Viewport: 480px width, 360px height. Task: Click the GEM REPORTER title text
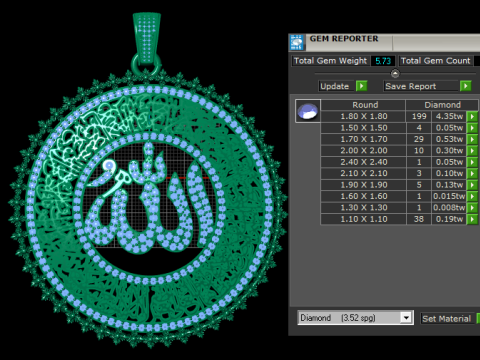344,39
